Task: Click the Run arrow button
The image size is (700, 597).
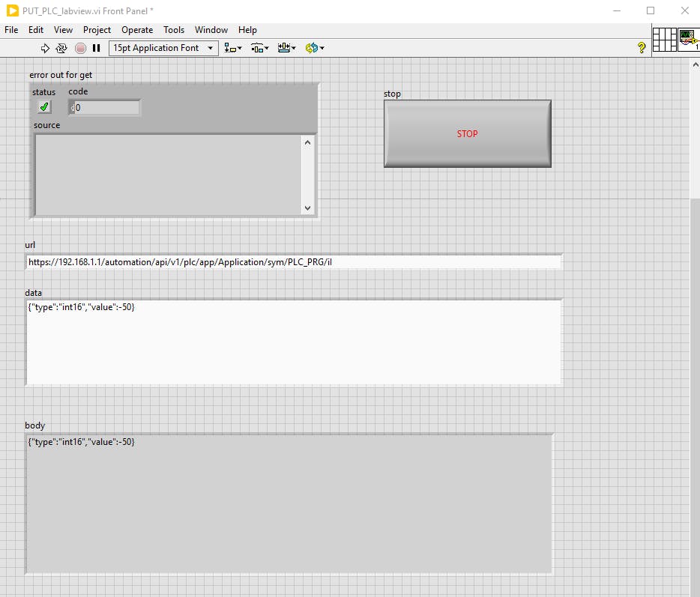Action: 45,48
